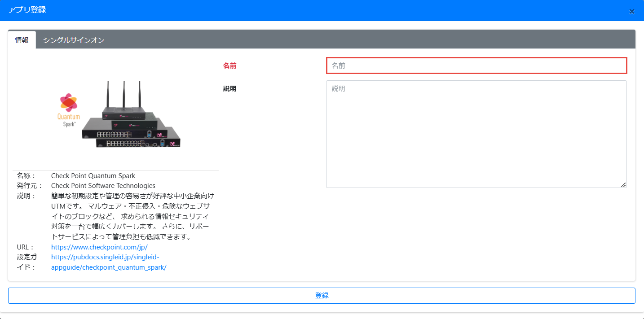Click the bold 説明 label beside the text area

pyautogui.click(x=229, y=89)
